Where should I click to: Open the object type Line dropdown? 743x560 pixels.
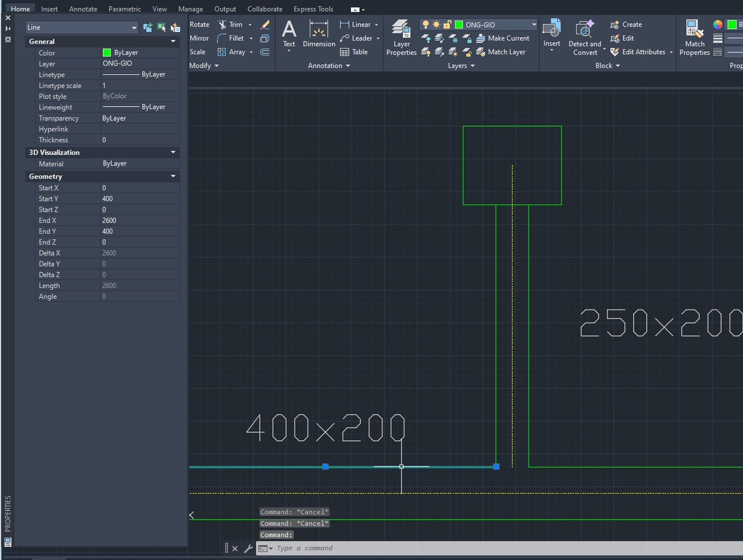134,28
